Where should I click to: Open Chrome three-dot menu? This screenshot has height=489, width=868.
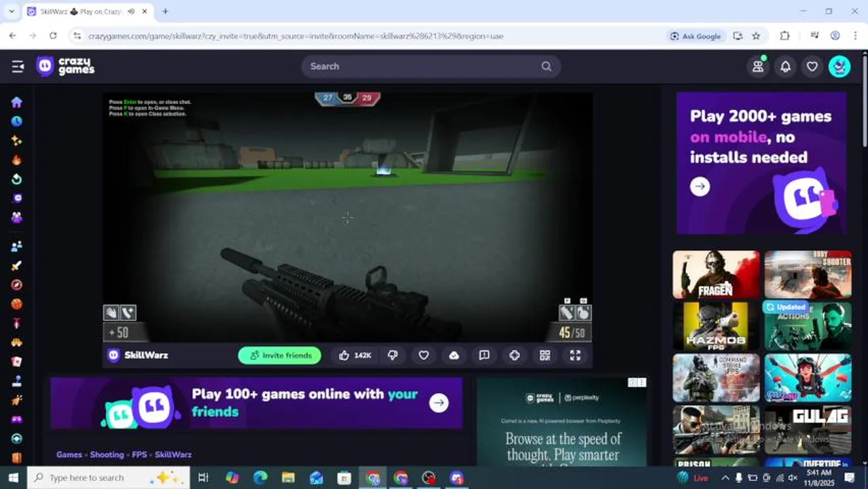(854, 36)
